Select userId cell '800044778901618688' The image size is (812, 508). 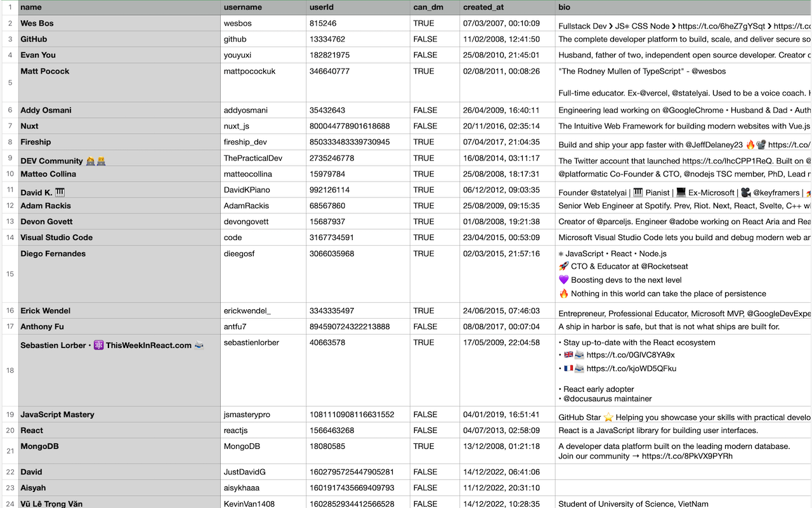[x=358, y=126]
